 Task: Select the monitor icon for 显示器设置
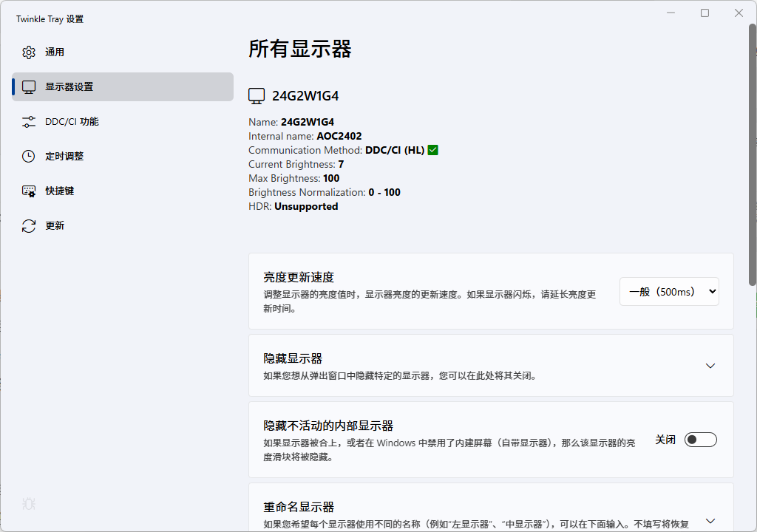click(x=28, y=86)
